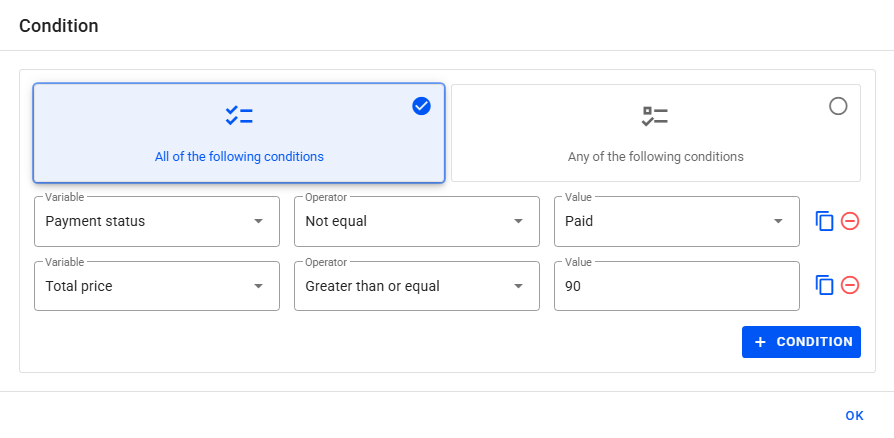894x438 pixels.
Task: Confirm the dialog with OK
Action: pyautogui.click(x=854, y=416)
